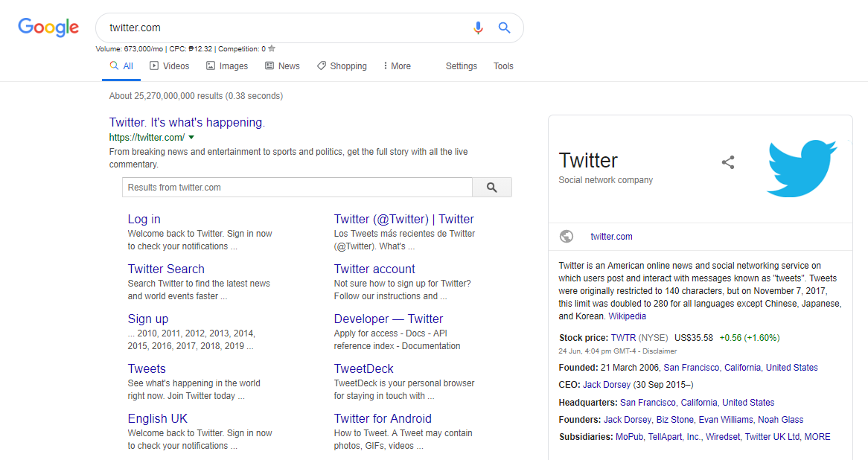
Task: Switch to the Shopping tab
Action: [x=342, y=66]
